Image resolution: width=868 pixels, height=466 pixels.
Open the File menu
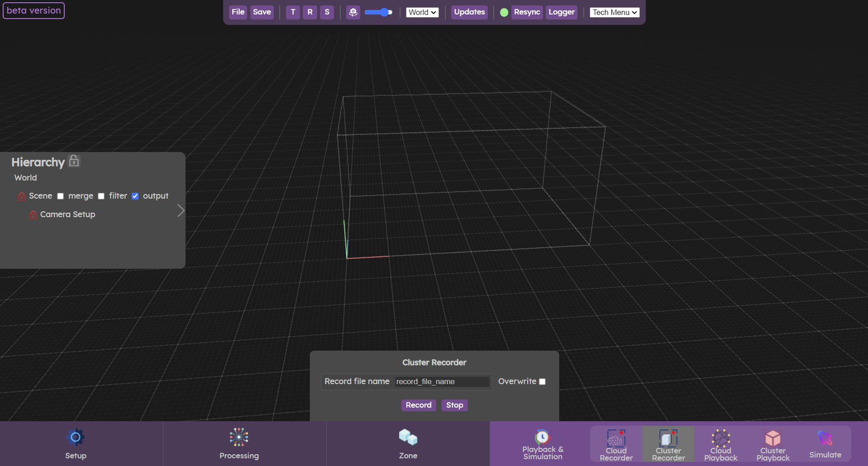pos(238,12)
